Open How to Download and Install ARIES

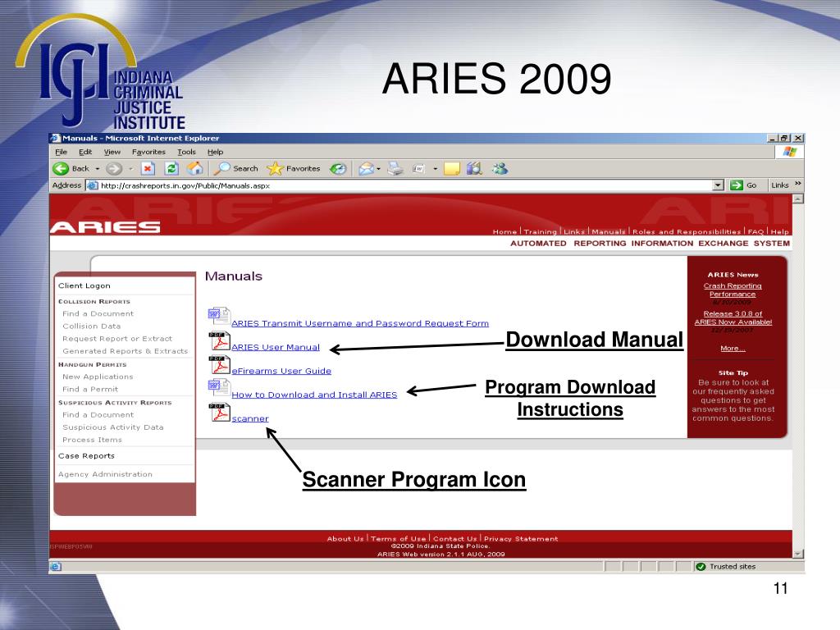click(x=314, y=395)
